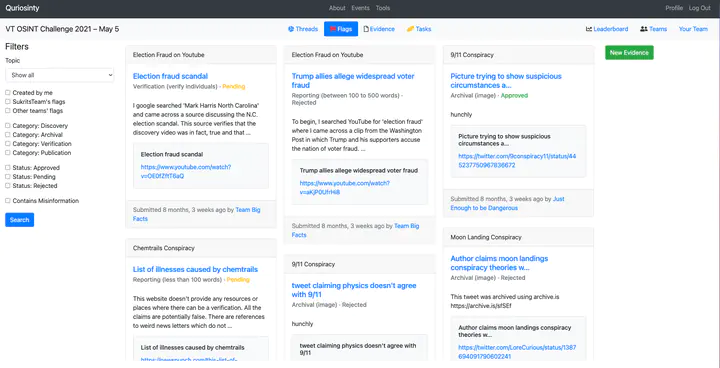
Task: Check Created by me filter
Action: 8,93
